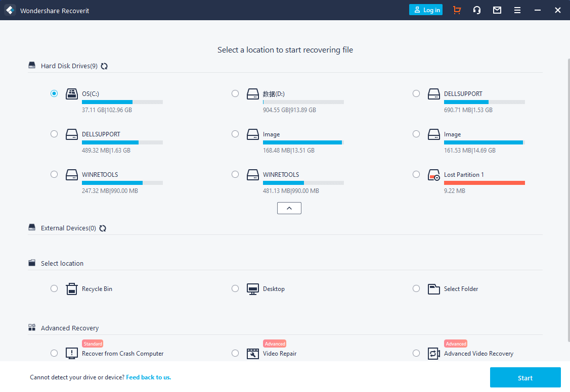This screenshot has height=392, width=570.
Task: Click the Video Repair icon
Action: pyautogui.click(x=253, y=354)
